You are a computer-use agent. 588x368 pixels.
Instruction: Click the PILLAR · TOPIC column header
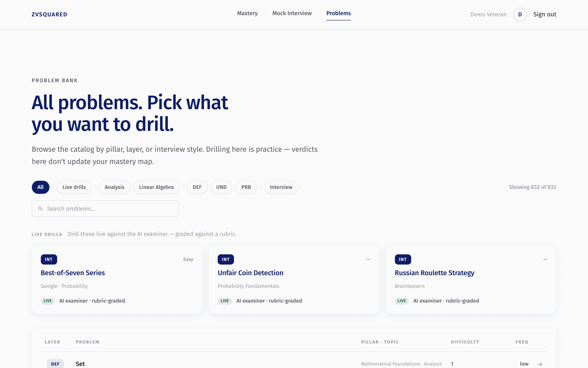(380, 342)
